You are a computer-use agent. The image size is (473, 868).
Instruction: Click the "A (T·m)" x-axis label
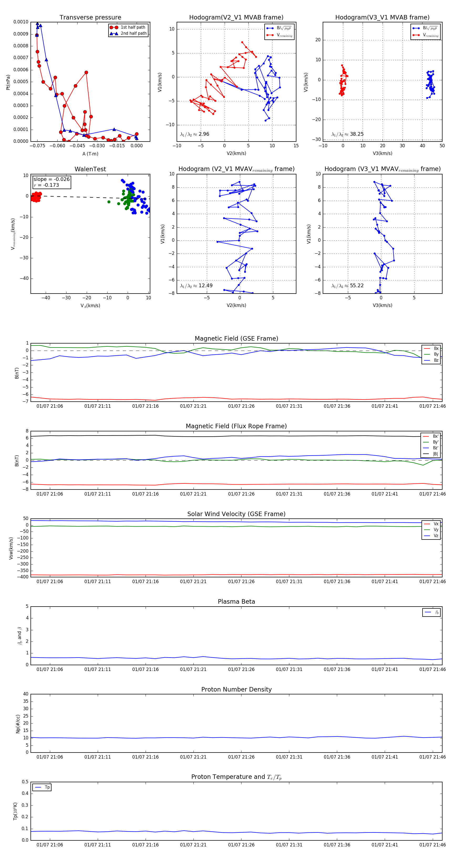coord(90,154)
